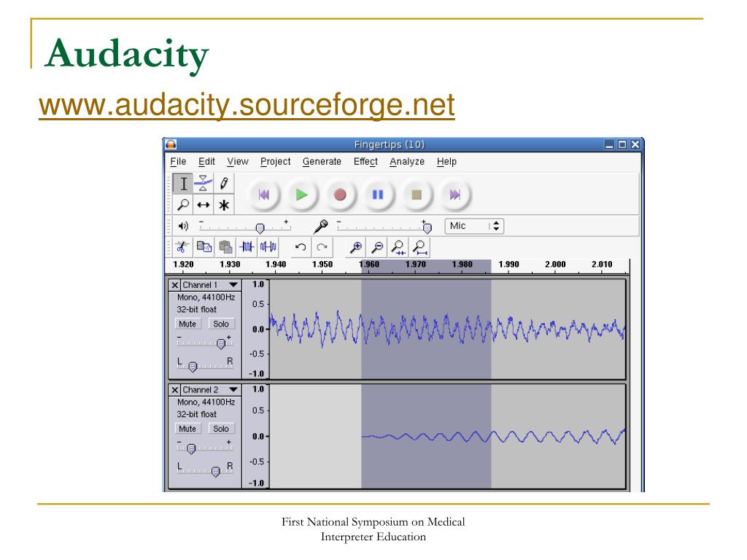This screenshot has height=560, width=747.
Task: Select the Multi-tool asterisk icon
Action: point(223,205)
